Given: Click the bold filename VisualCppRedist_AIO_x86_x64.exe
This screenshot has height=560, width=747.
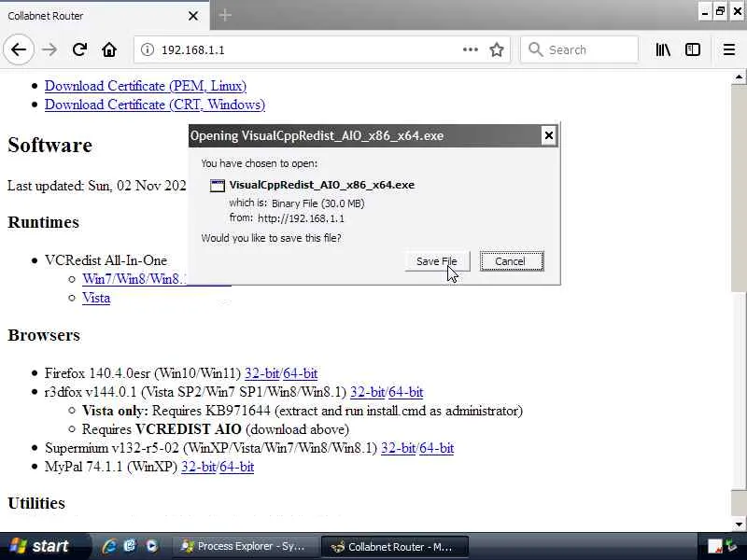Looking at the screenshot, I should [x=322, y=185].
